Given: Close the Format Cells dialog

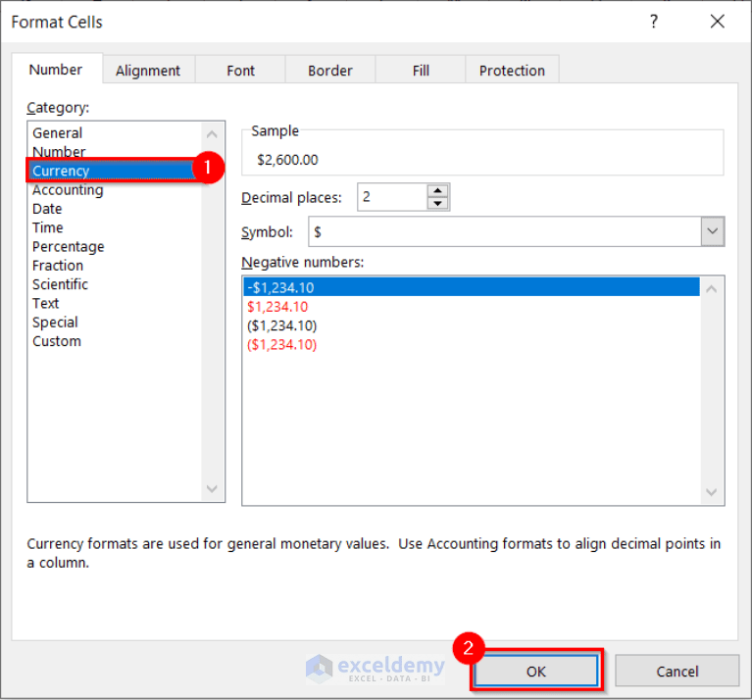Looking at the screenshot, I should tap(718, 22).
